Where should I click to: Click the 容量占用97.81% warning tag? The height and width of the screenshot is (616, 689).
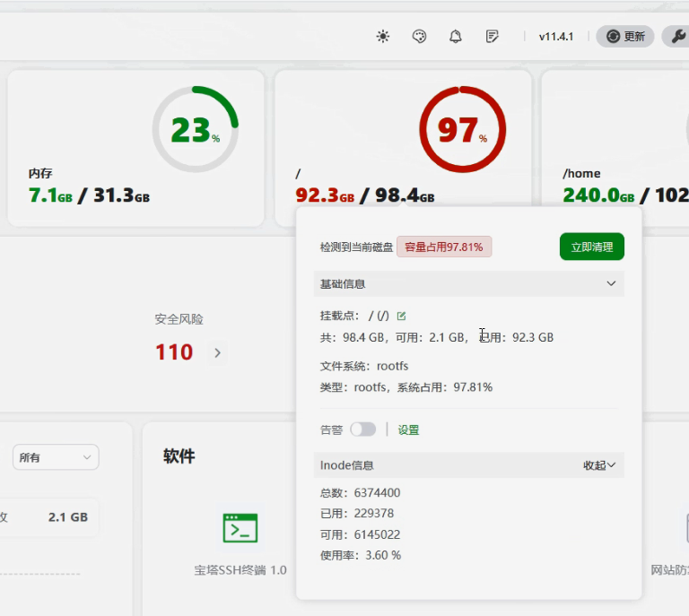click(x=444, y=247)
